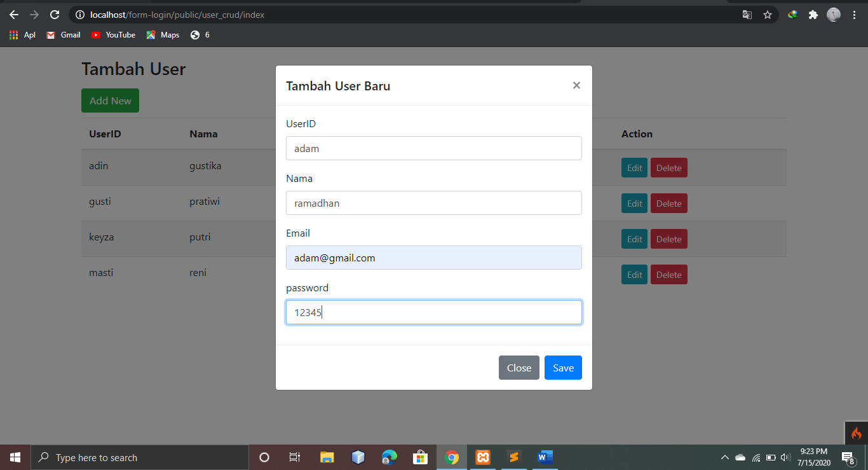
Task: Edit the gusti user row
Action: 634,204
